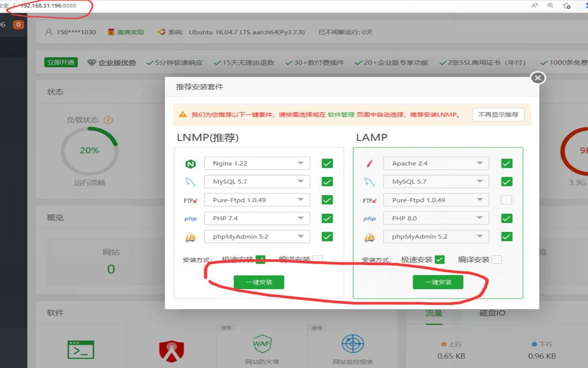Viewport: 588px width, 368px height.
Task: Uncheck LNMP phpMyAdmin 5.2 checkbox
Action: (327, 236)
